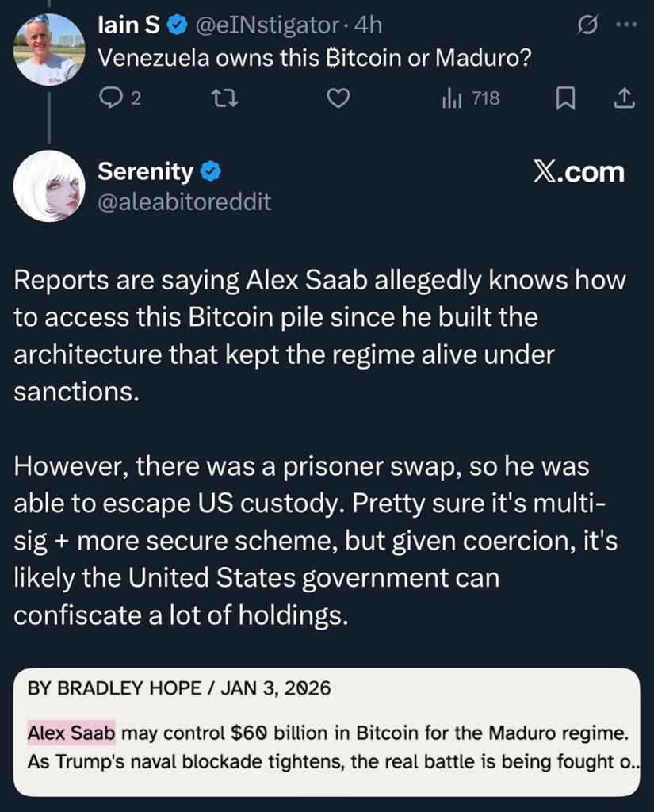Click Serenity's blue verified checkmark
The width and height of the screenshot is (654, 812).
211,170
